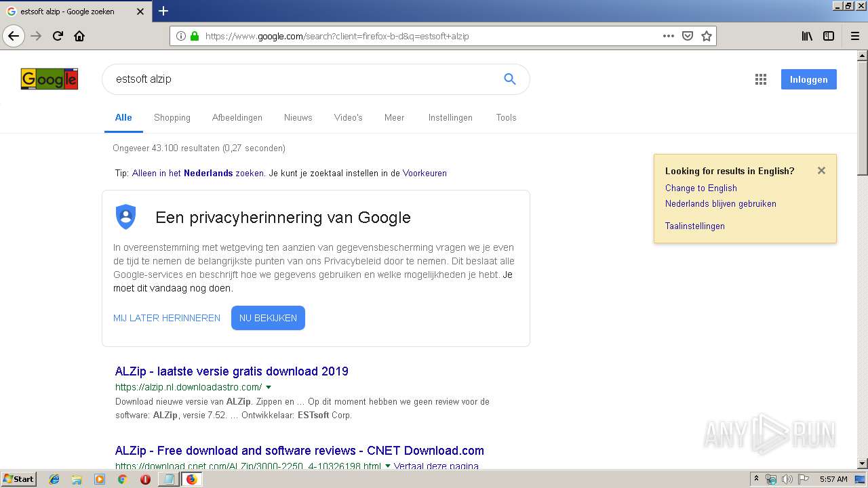Click Vertaal deze pagina link
Screen dimensions: 868x488
point(436,466)
